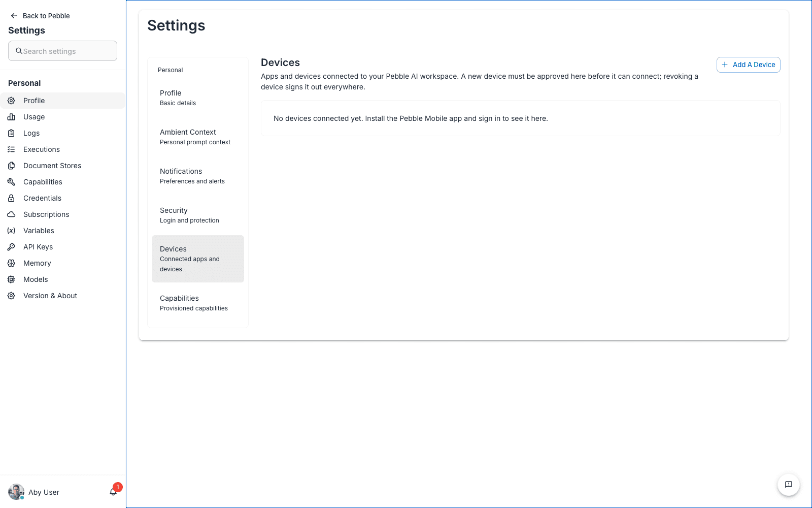Click the Subscriptions cloud icon
This screenshot has height=508, width=812.
[11, 214]
